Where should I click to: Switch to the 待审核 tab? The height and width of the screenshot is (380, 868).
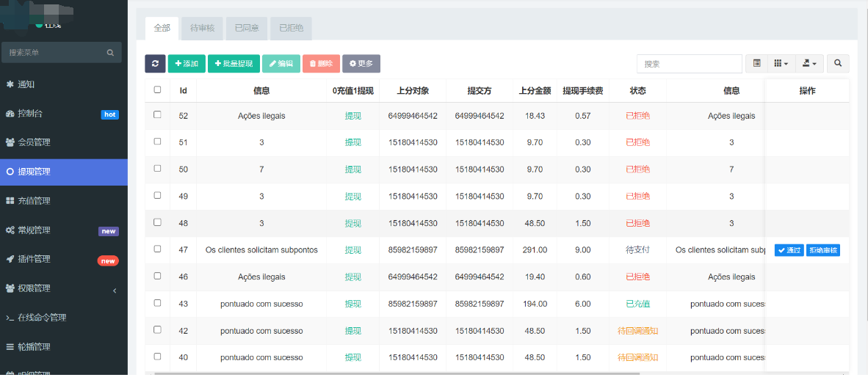click(x=202, y=28)
